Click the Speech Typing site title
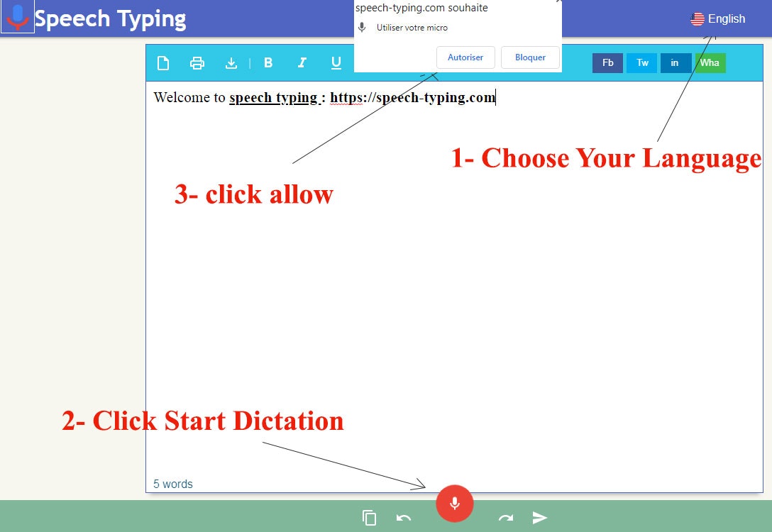 point(110,20)
